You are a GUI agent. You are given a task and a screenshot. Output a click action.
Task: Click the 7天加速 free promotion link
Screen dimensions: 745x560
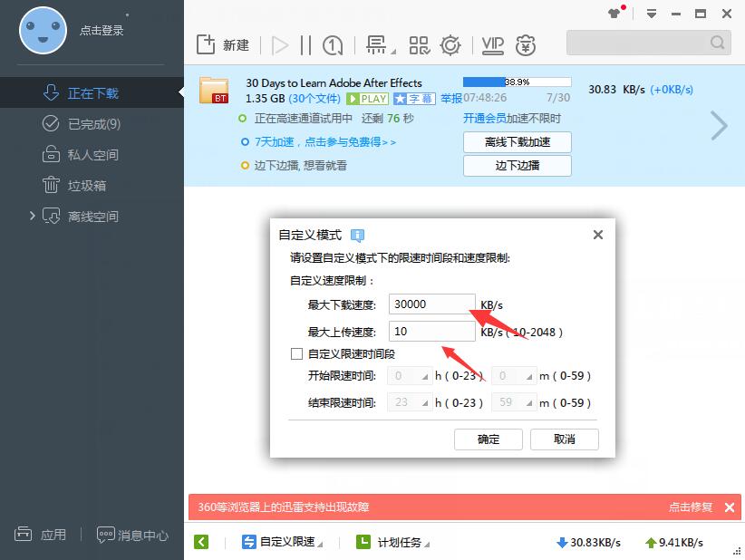click(325, 142)
